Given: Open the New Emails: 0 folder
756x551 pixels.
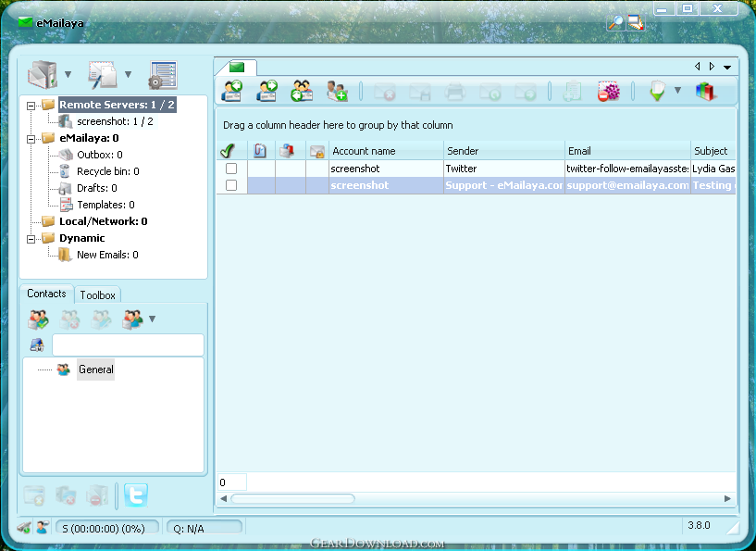Looking at the screenshot, I should [x=107, y=255].
